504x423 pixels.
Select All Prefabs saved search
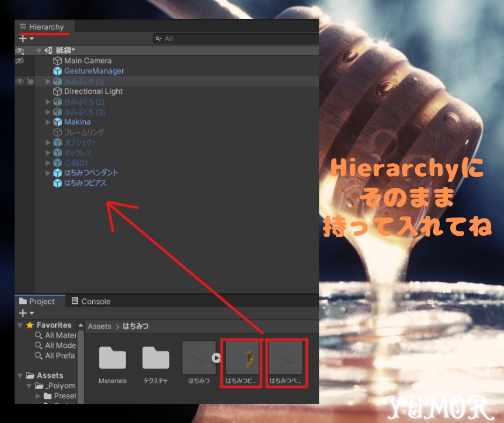pos(55,356)
